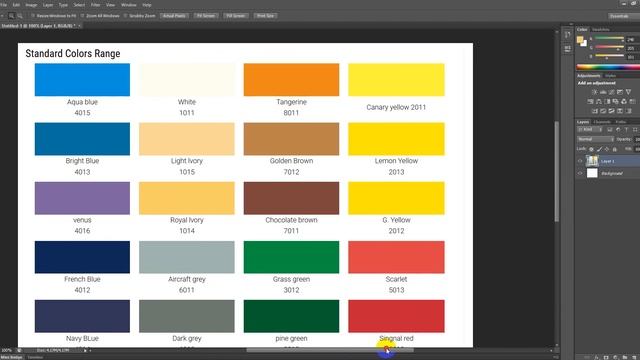Add a Levels adjustment
The width and height of the screenshot is (640, 360).
tap(603, 92)
